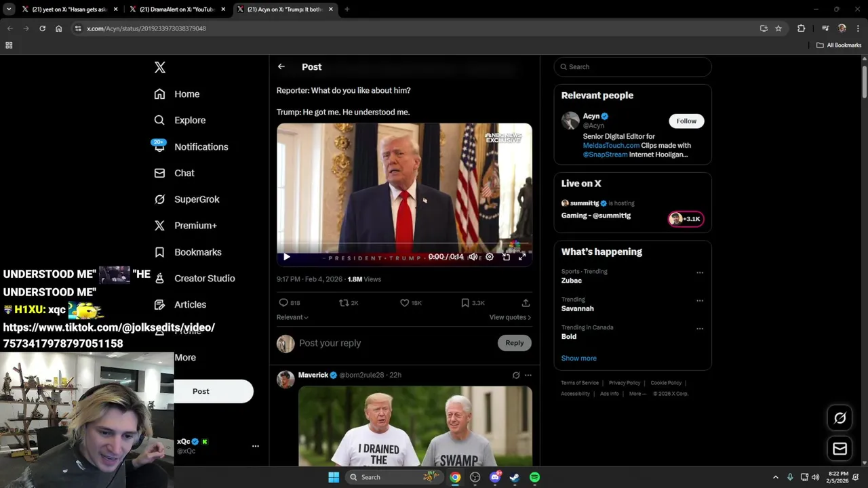868x488 pixels.
Task: Toggle video picture-in-picture mode
Action: (x=506, y=257)
